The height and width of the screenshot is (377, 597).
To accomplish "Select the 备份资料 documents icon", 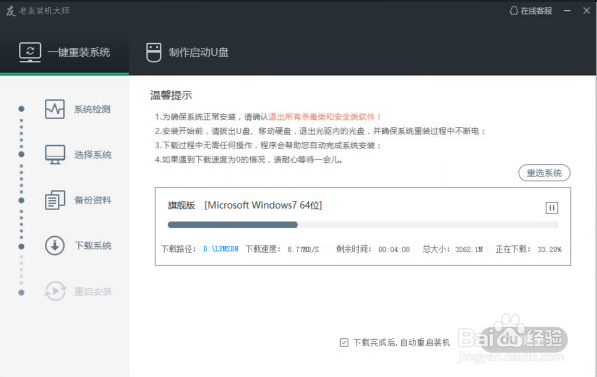I will pos(55,200).
